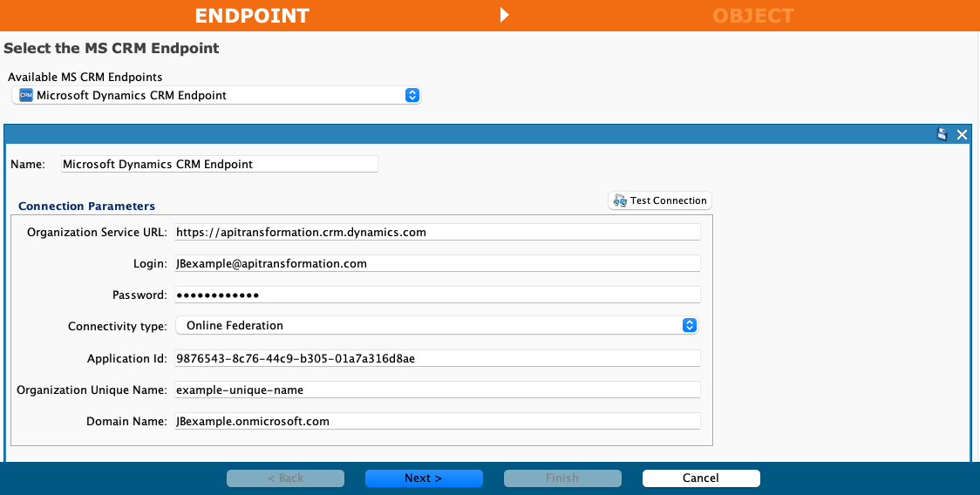The width and height of the screenshot is (980, 495).
Task: Click the disabled < Back button
Action: pyautogui.click(x=285, y=478)
